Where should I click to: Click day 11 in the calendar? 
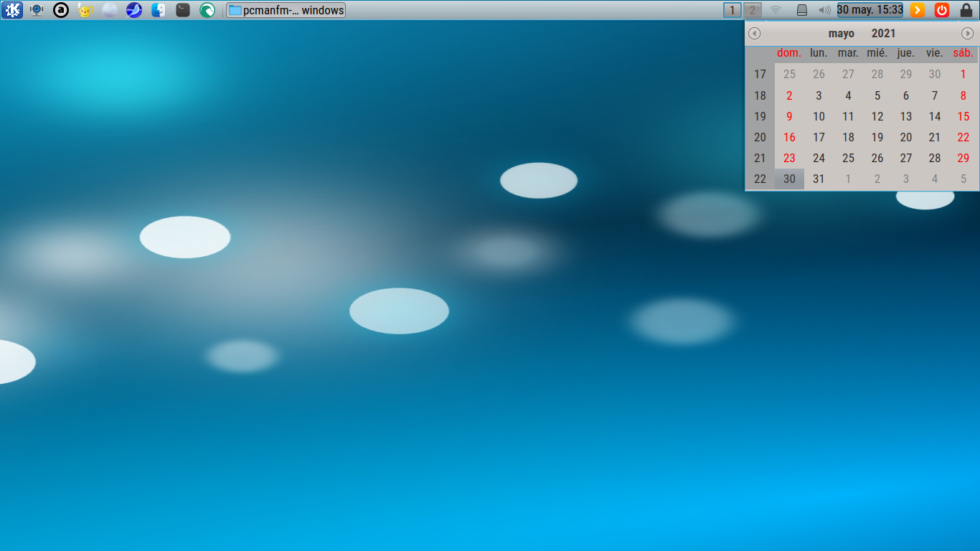click(x=848, y=116)
